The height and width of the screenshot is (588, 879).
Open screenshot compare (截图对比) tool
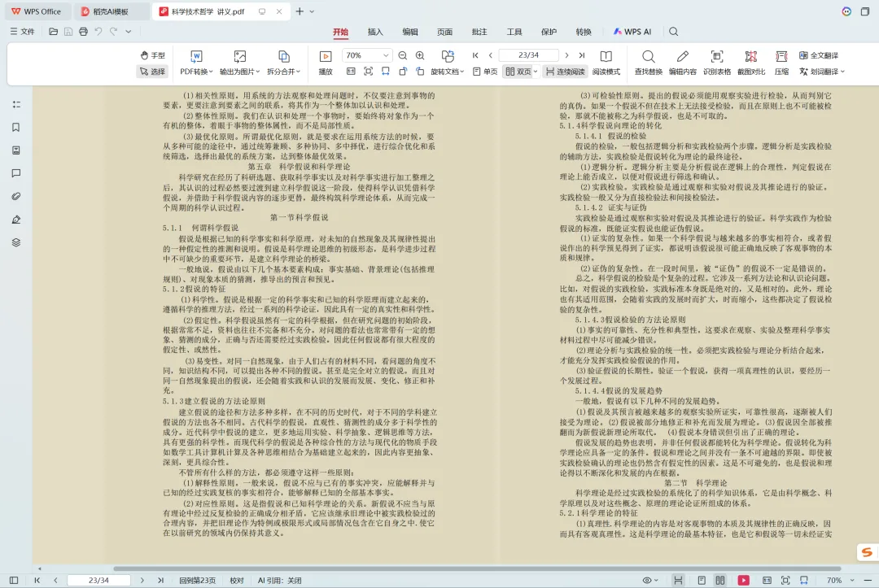tap(751, 63)
